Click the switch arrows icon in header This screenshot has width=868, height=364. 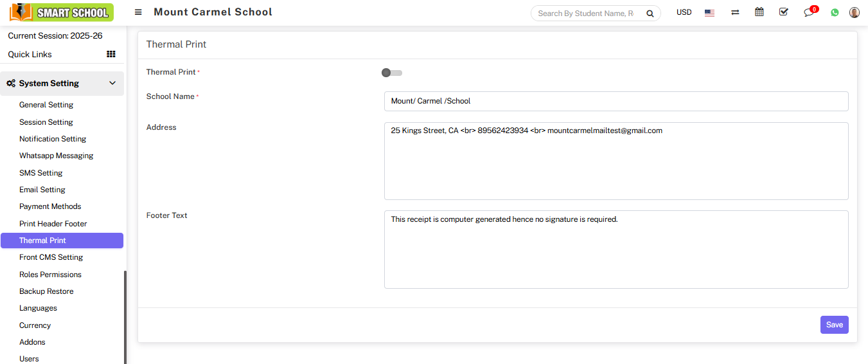pos(735,12)
